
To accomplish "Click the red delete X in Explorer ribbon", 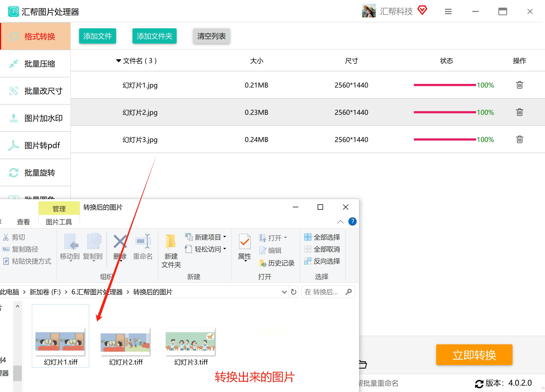I will (x=120, y=241).
